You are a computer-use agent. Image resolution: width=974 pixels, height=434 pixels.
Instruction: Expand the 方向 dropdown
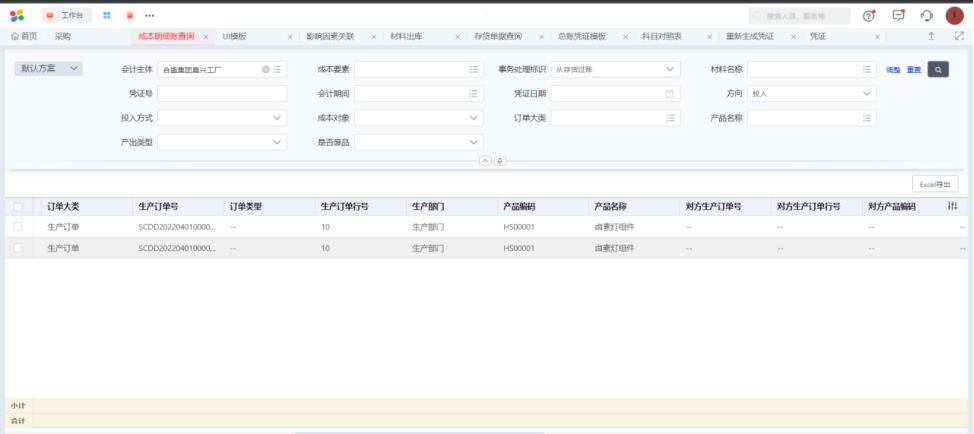click(867, 94)
